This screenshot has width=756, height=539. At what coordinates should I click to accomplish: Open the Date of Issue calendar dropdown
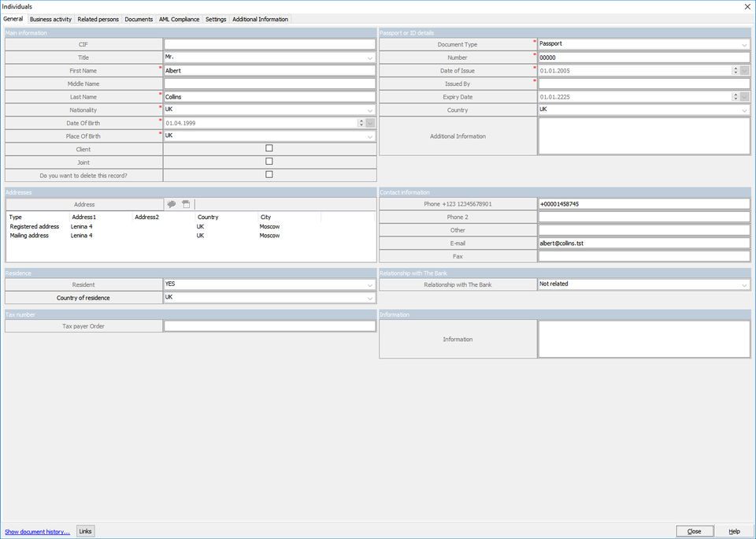click(745, 70)
